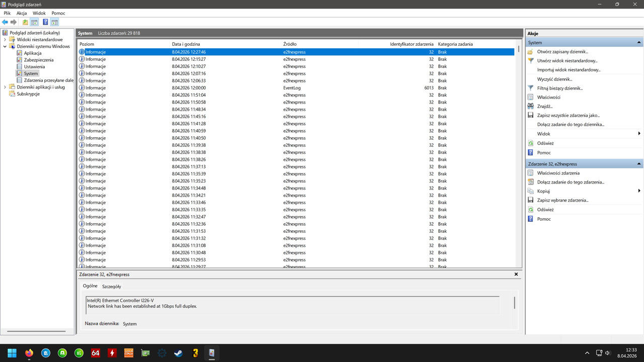This screenshot has width=644, height=362.
Task: Open the Plik menu
Action: (x=7, y=13)
